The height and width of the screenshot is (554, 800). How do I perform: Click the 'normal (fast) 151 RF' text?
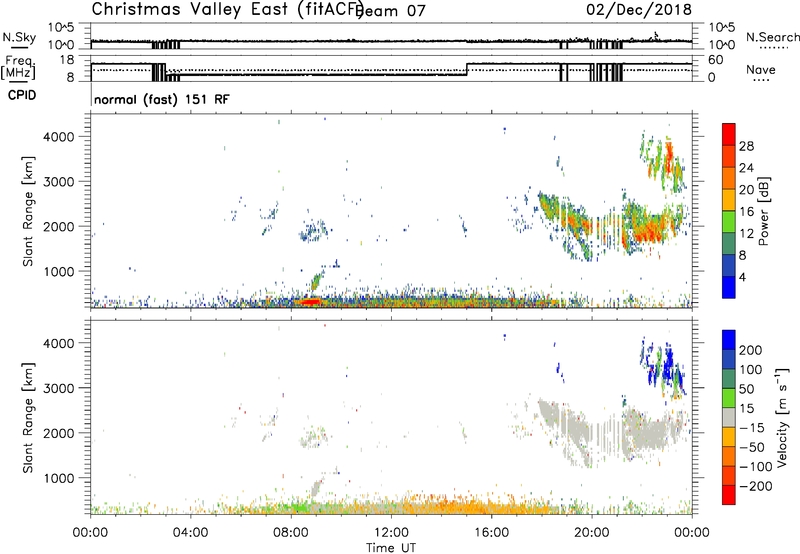point(162,99)
